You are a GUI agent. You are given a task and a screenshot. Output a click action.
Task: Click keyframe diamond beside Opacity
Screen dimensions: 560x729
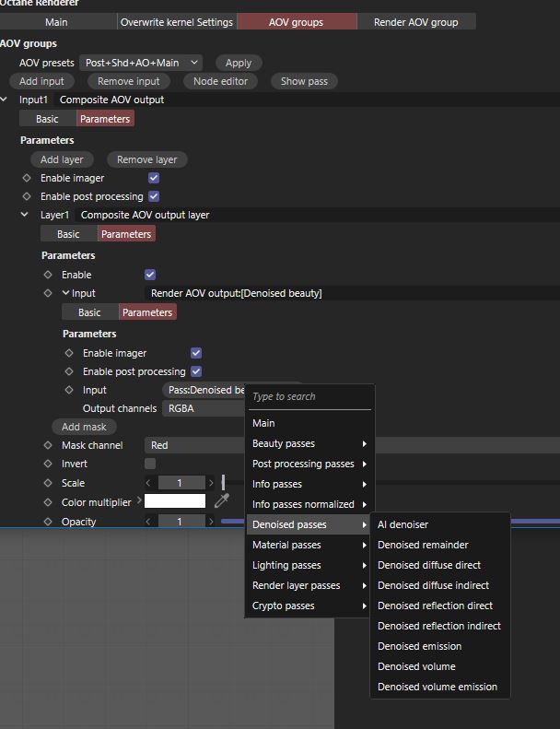[x=48, y=522]
